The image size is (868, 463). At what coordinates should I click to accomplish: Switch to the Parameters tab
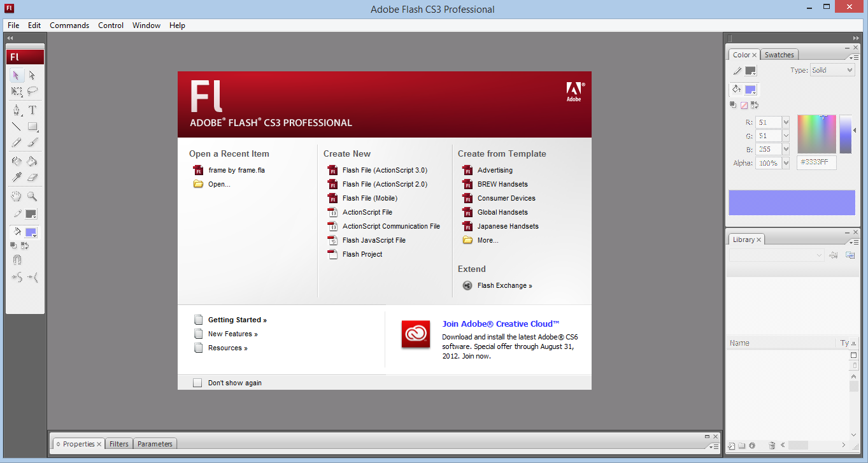pos(155,444)
